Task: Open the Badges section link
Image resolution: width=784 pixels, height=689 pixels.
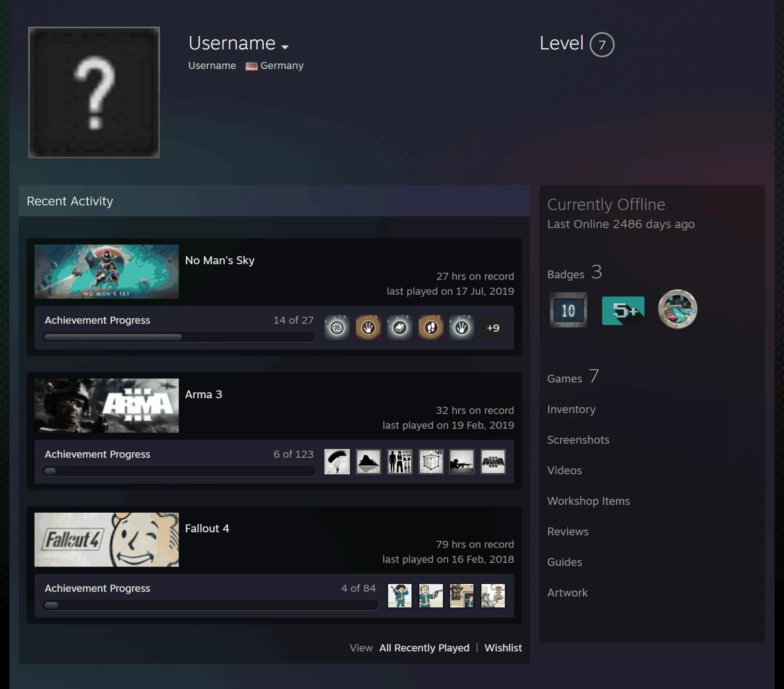Action: coord(575,273)
